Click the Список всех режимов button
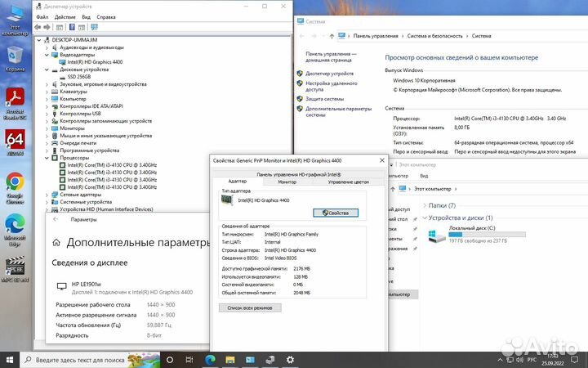This screenshot has height=368, width=588. point(250,308)
